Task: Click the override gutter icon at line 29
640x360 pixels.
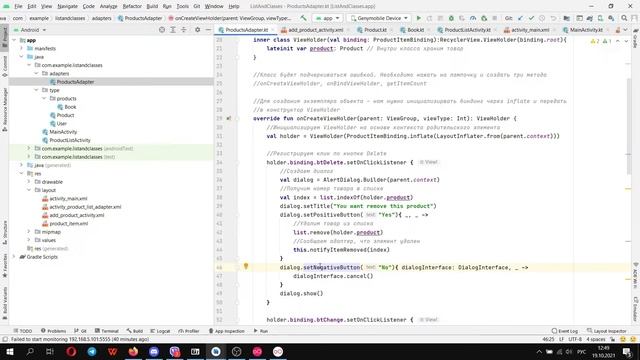Action: pos(229,118)
